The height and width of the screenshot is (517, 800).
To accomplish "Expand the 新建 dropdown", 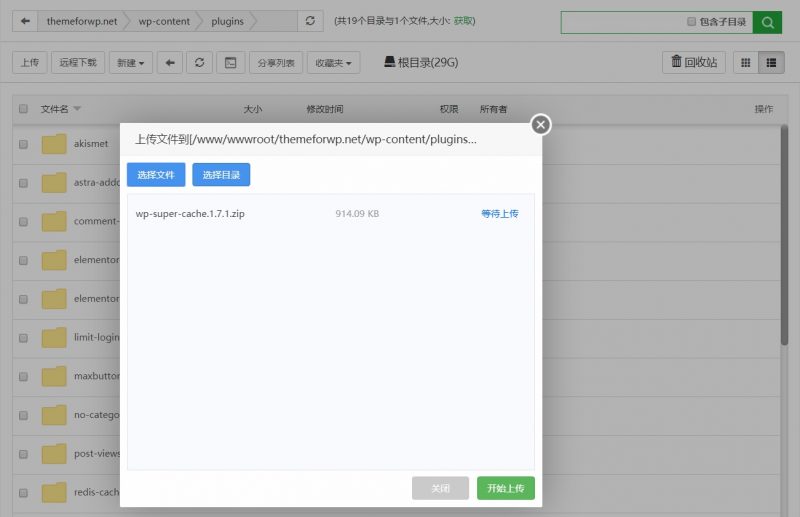I will coord(130,62).
